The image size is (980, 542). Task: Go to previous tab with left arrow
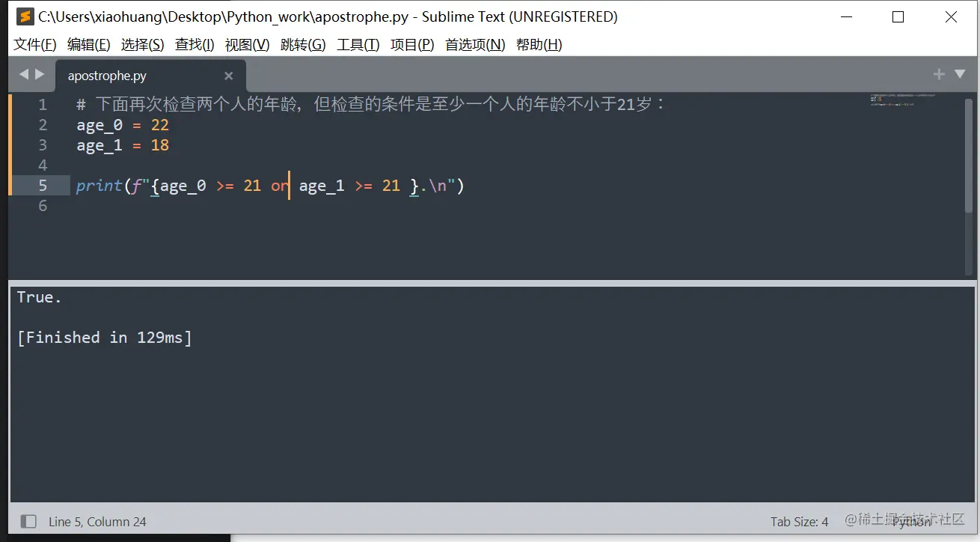coord(23,74)
